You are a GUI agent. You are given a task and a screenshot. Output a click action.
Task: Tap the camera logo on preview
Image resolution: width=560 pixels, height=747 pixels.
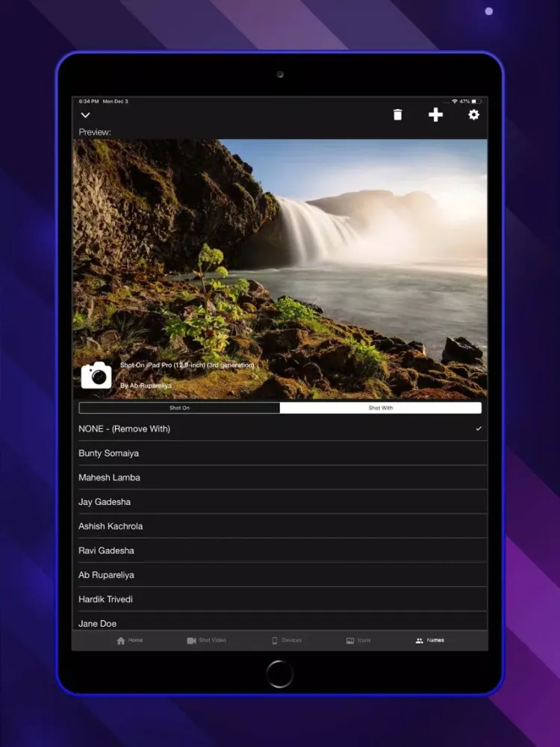[96, 376]
